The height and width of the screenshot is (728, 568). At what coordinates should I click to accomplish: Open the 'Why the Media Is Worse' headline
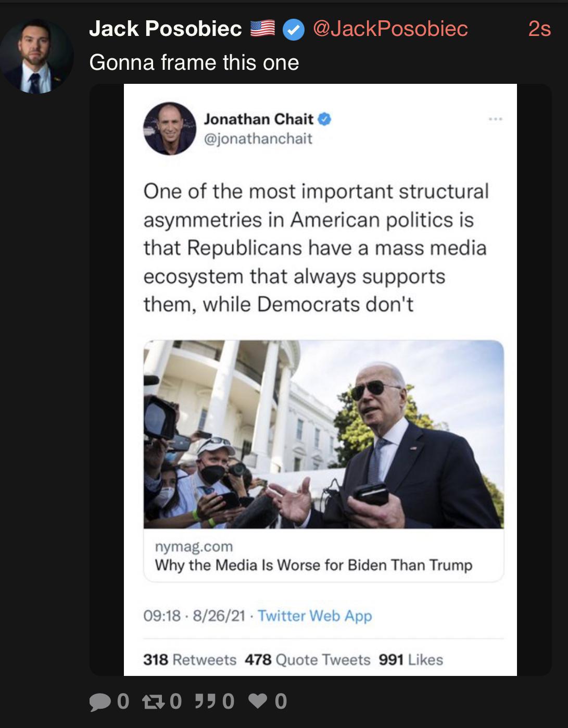(313, 565)
